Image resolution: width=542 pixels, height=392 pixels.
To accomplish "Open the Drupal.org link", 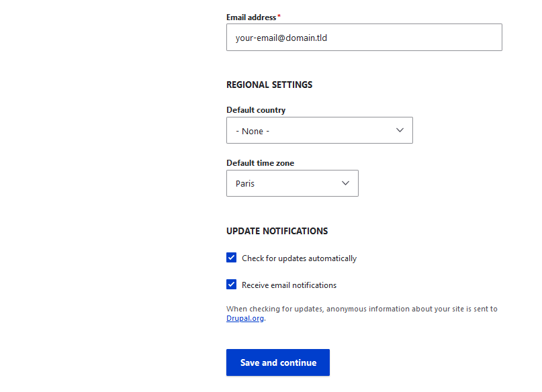I will click(x=244, y=318).
